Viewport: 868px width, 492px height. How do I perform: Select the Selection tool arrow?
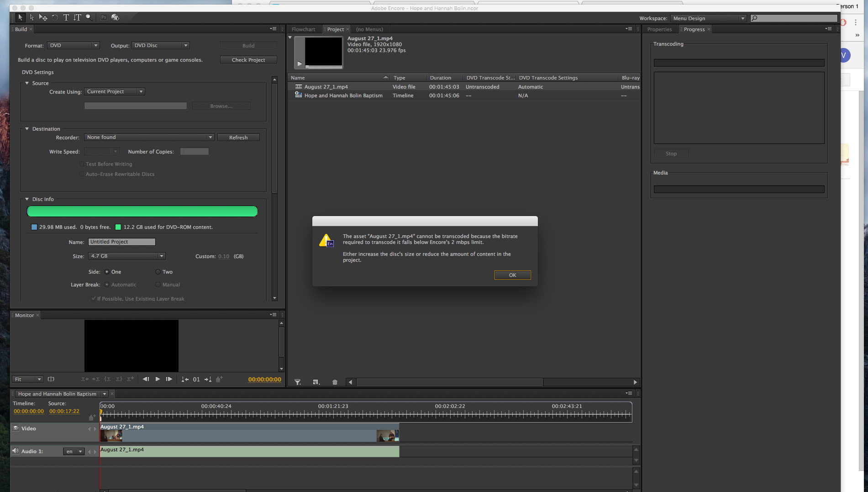20,17
